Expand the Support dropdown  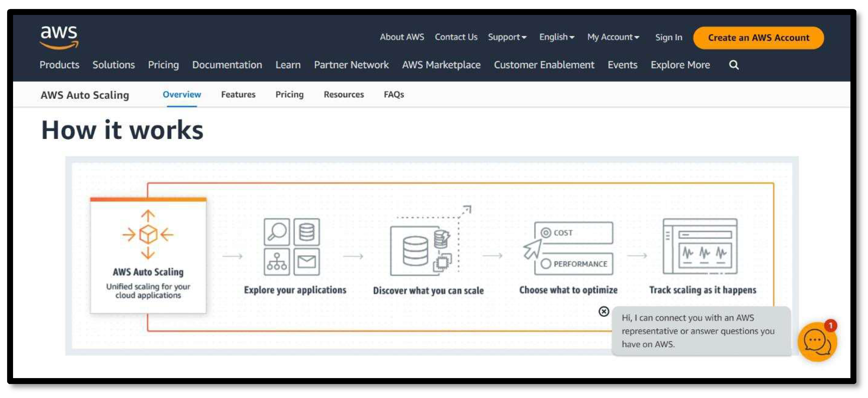pyautogui.click(x=507, y=37)
